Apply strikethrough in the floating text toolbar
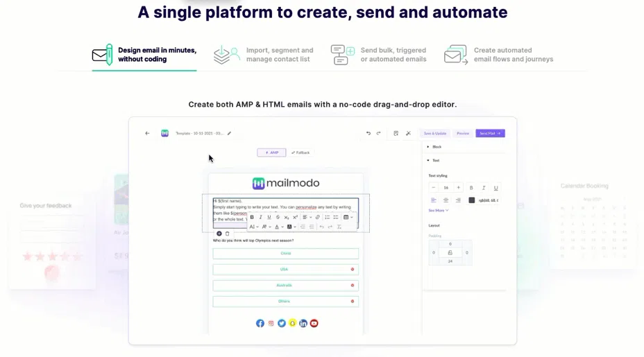 (x=278, y=218)
